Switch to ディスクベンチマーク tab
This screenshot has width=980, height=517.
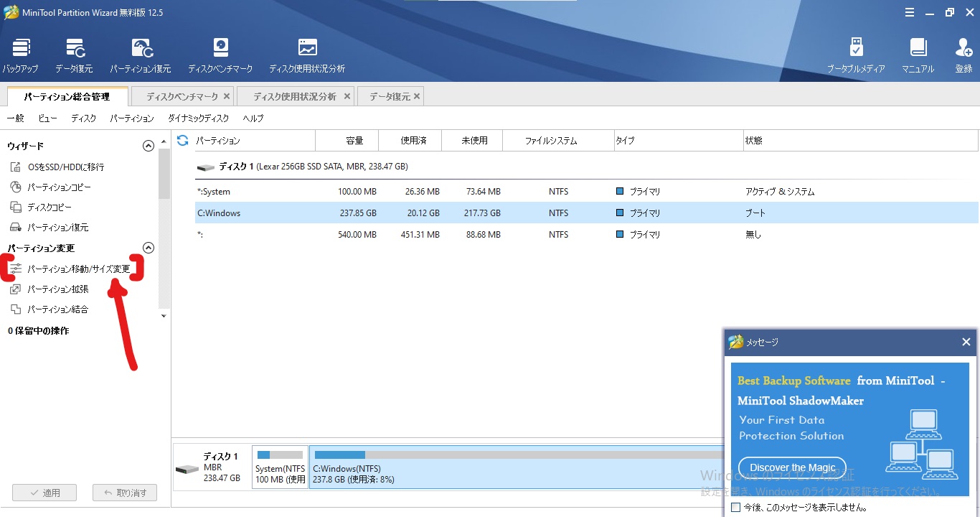(182, 96)
